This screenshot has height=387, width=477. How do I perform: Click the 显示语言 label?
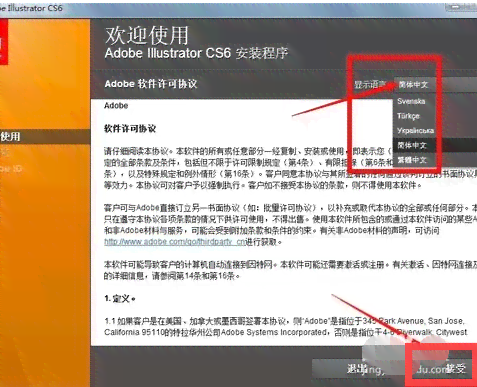click(370, 85)
